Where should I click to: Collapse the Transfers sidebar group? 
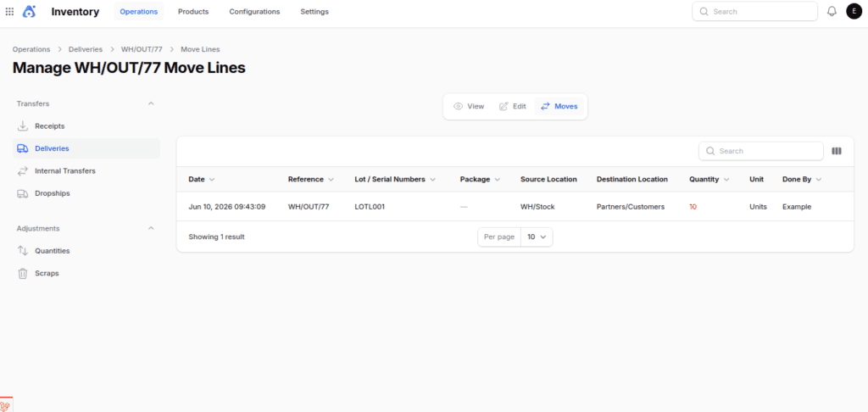(151, 103)
